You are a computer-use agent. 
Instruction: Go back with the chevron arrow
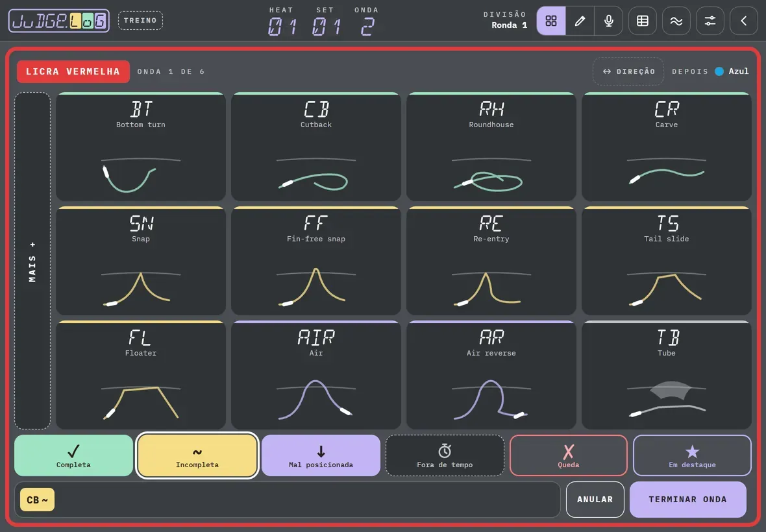click(743, 21)
